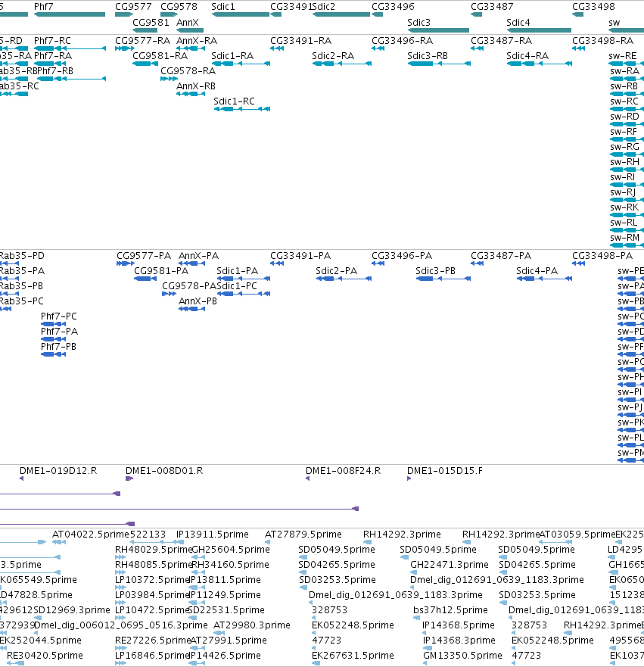The image size is (644, 667).
Task: Open the Sdic1 gene label
Action: point(222,7)
